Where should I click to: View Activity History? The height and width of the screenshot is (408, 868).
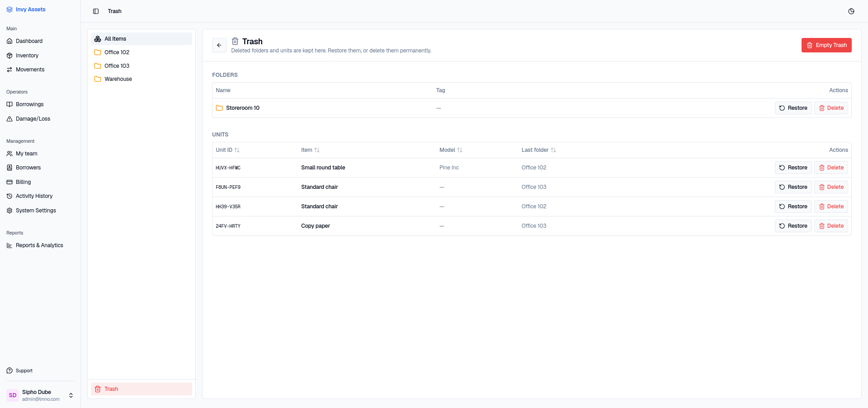[40, 196]
